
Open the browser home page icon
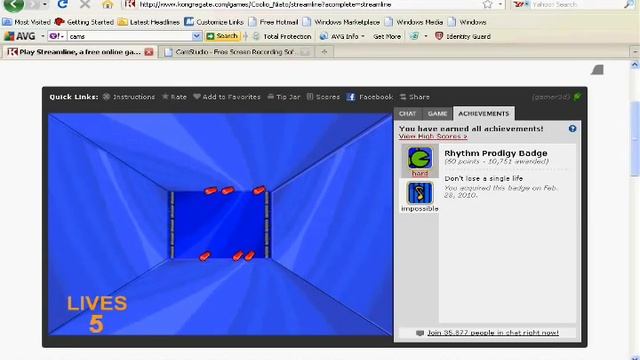click(x=108, y=4)
